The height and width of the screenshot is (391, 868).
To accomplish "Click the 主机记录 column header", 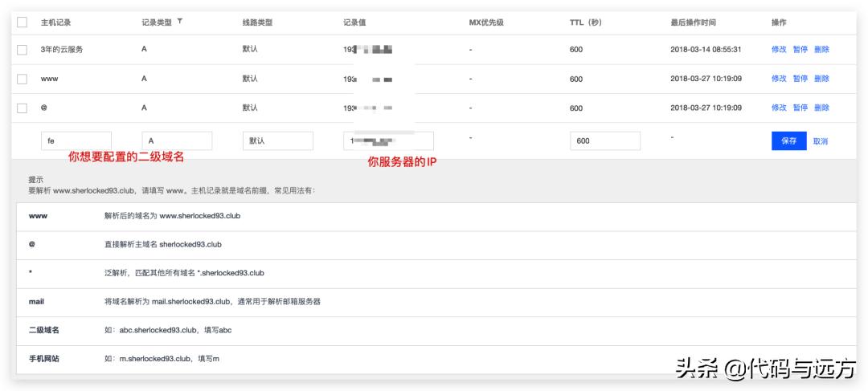I will 56,22.
